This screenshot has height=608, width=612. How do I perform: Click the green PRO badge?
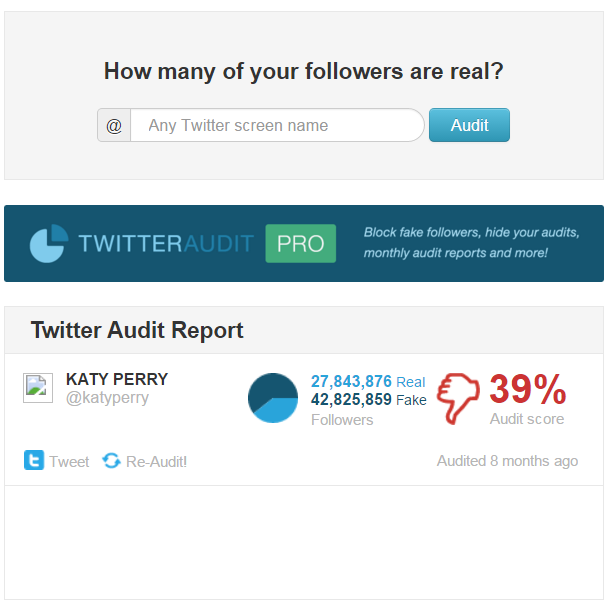click(301, 243)
